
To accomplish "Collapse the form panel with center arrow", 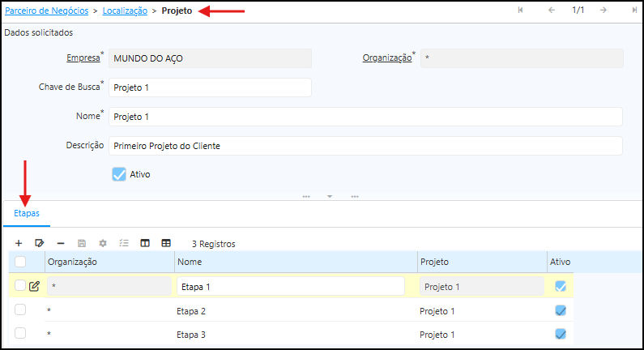I will coord(330,196).
